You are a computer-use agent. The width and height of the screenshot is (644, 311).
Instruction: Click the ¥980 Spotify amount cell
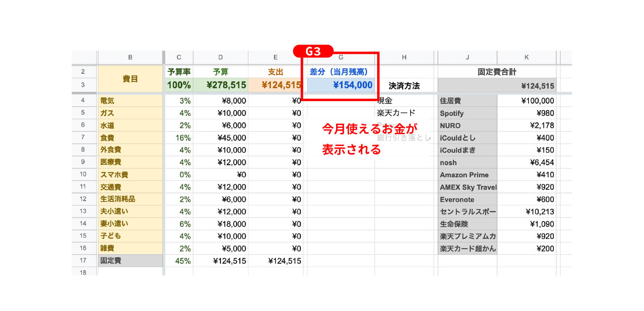tap(527, 113)
